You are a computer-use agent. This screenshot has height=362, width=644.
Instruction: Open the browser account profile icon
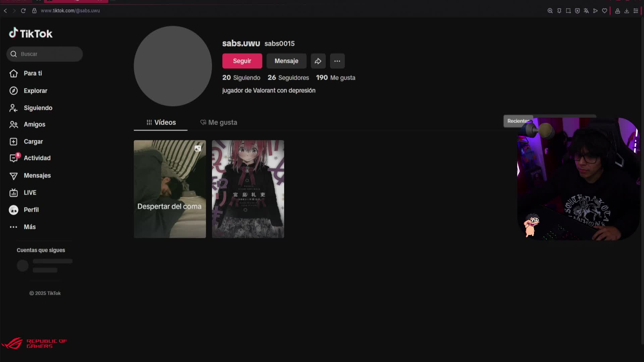(618, 11)
